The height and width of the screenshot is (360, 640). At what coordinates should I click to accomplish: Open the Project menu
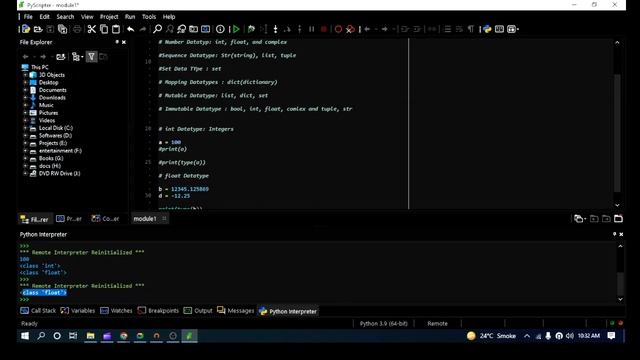coord(109,17)
